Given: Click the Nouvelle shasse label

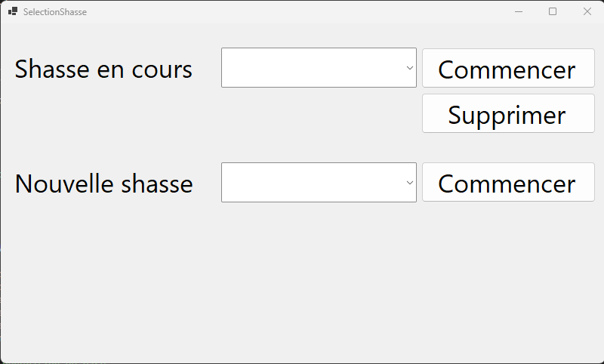Looking at the screenshot, I should click(103, 184).
